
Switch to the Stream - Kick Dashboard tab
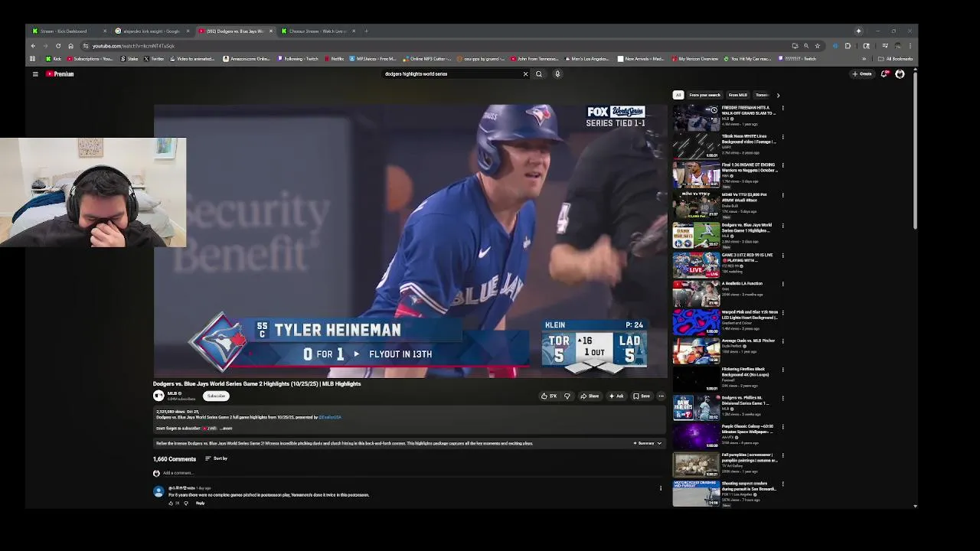coord(69,31)
